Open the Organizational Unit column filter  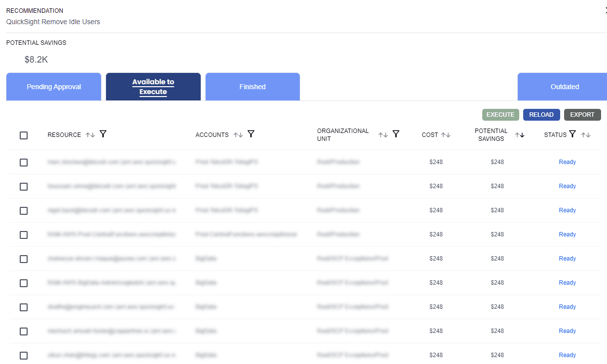point(395,134)
